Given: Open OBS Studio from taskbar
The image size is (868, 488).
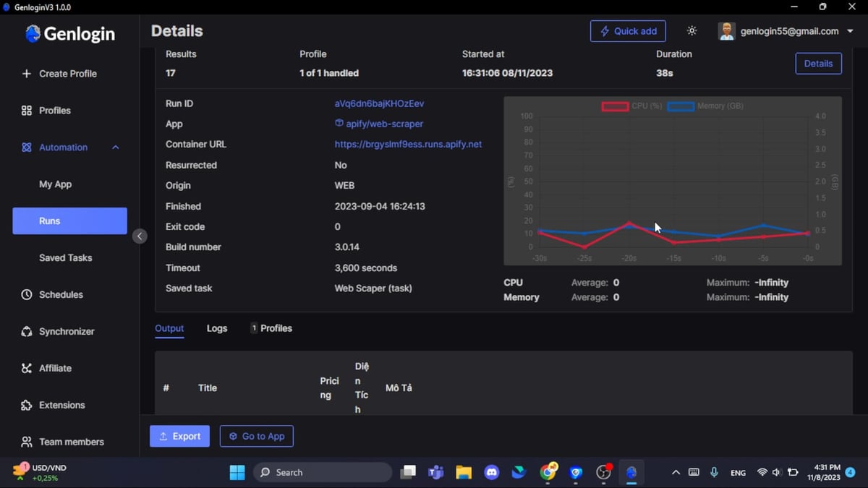Looking at the screenshot, I should click(604, 473).
